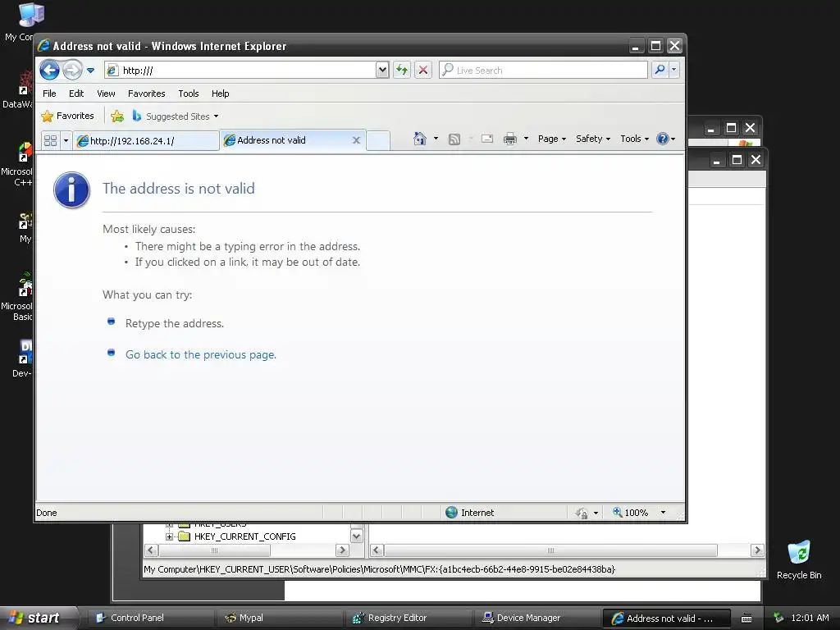Click the red Stop loading icon
The image size is (840, 630).
[x=422, y=70]
